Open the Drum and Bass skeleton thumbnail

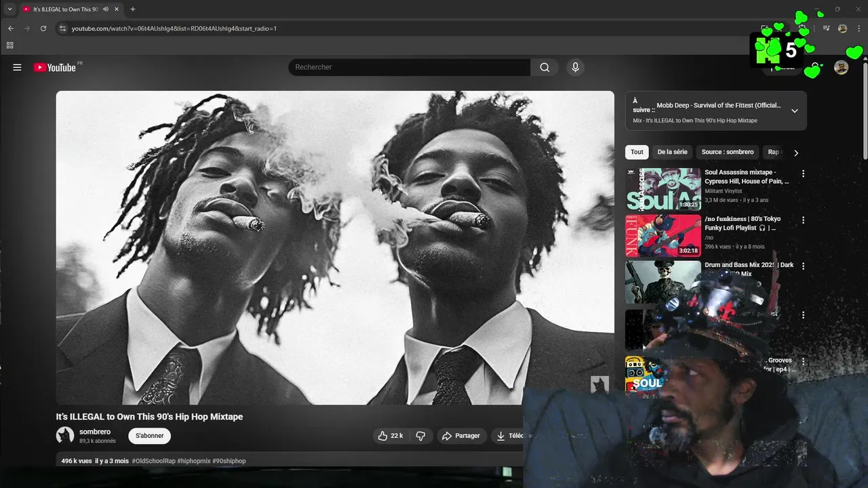pos(663,282)
